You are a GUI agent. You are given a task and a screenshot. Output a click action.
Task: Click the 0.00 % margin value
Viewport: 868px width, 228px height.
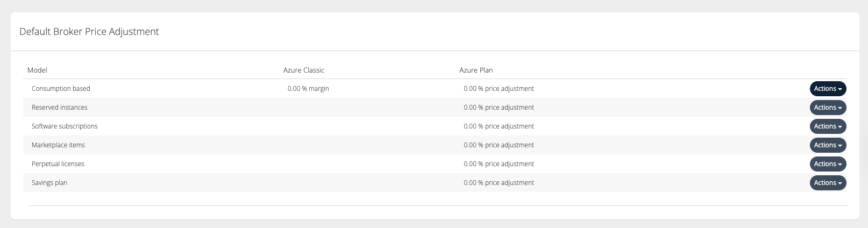tap(308, 89)
